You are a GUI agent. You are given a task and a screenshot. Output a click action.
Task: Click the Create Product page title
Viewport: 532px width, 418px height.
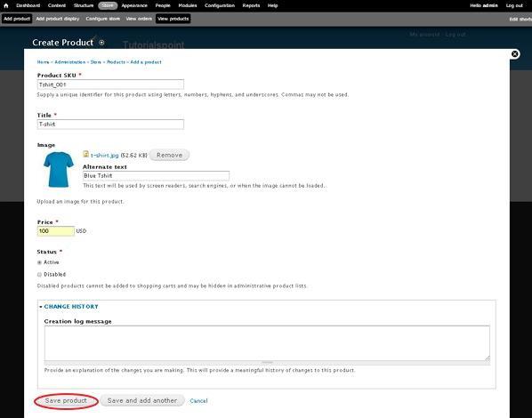[63, 43]
